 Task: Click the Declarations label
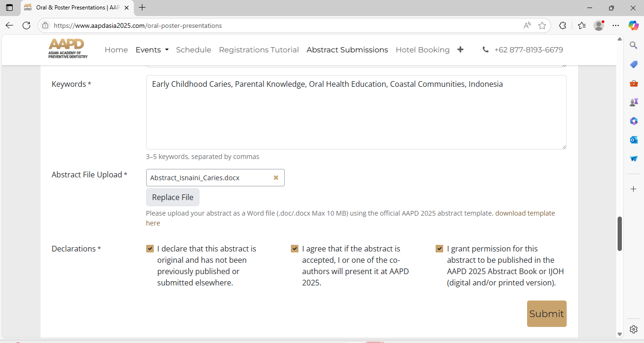[x=76, y=249]
